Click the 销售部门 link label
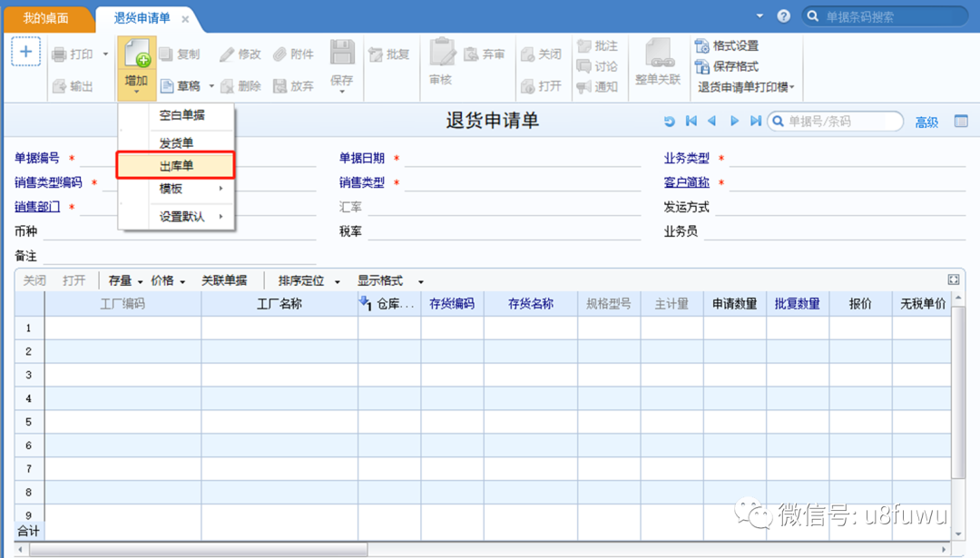Viewport: 980px width, 558px height. [37, 207]
